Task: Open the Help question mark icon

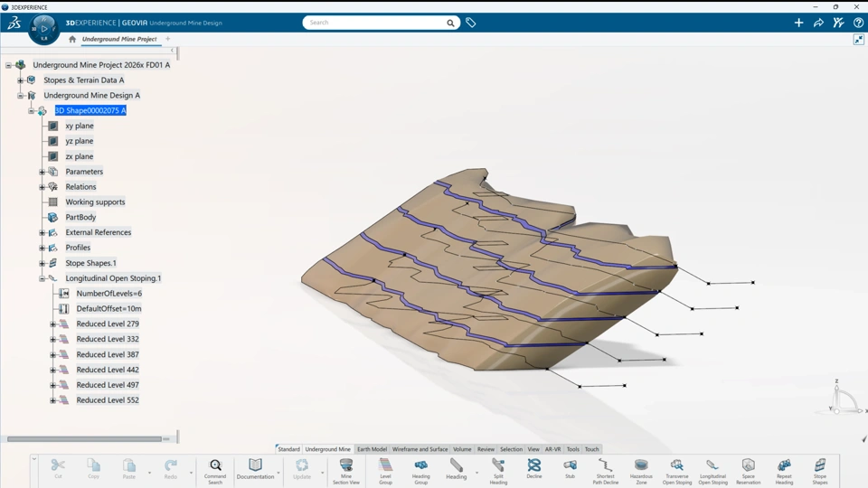Action: (858, 23)
